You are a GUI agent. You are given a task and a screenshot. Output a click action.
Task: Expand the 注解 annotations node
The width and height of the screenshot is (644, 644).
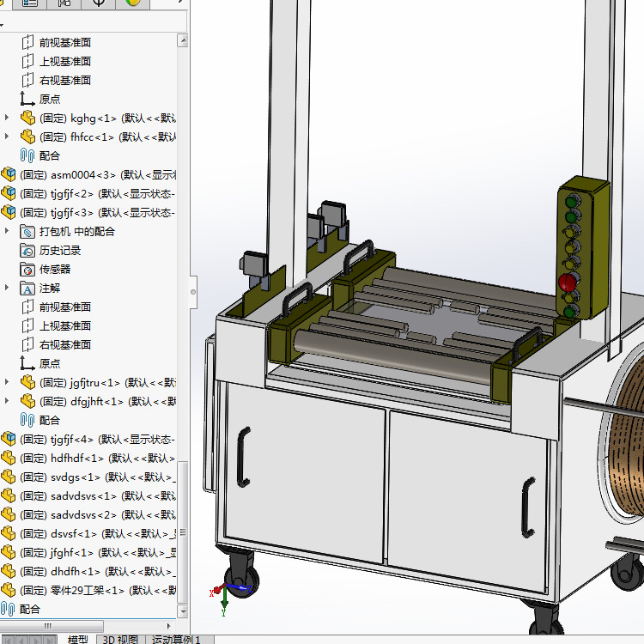click(7, 288)
